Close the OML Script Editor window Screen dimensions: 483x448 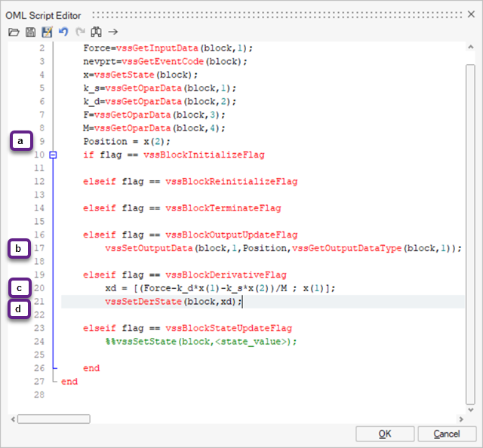[471, 14]
